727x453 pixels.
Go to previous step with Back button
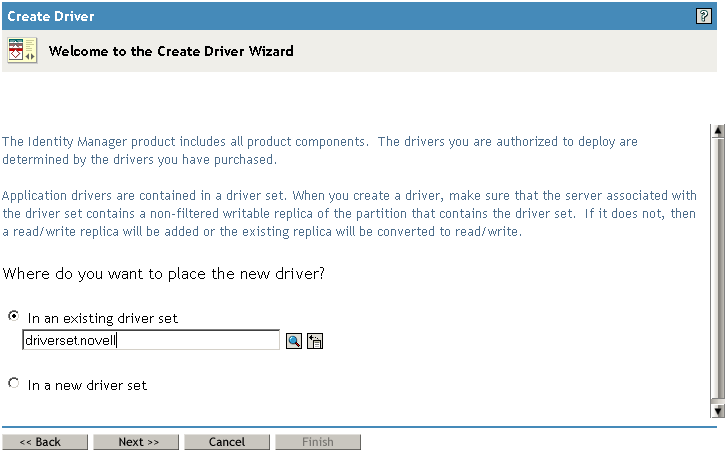(44, 442)
